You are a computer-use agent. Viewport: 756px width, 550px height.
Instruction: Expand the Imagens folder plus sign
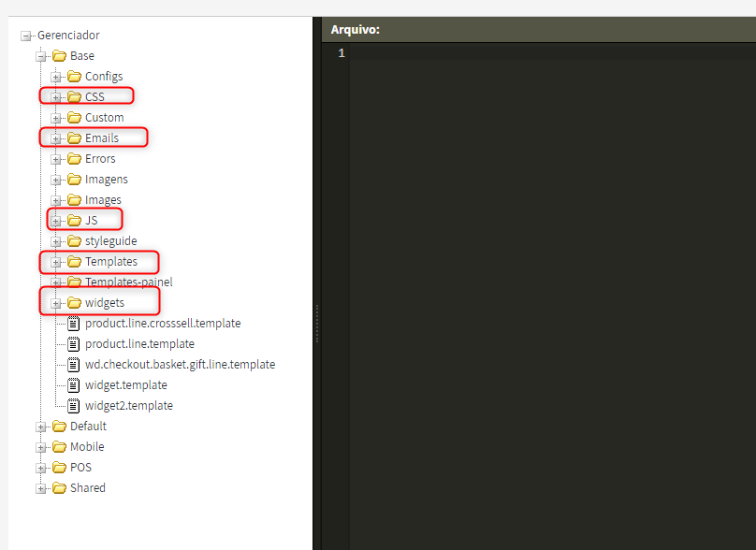click(x=56, y=181)
